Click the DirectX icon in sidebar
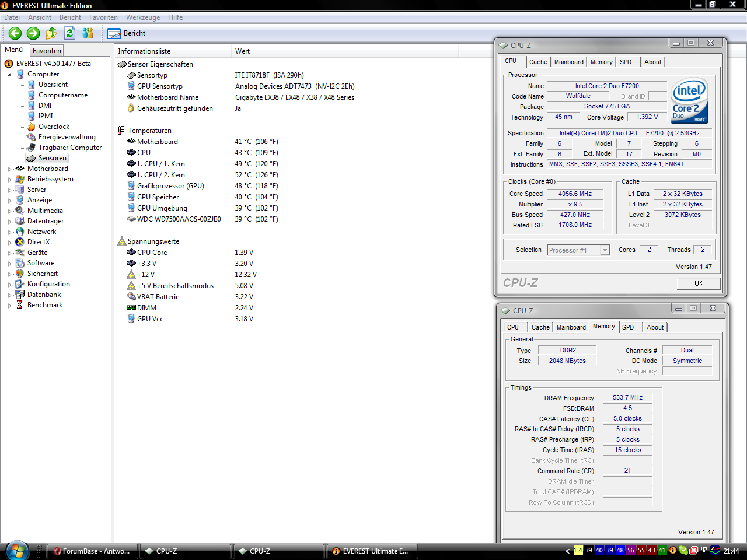 (20, 242)
